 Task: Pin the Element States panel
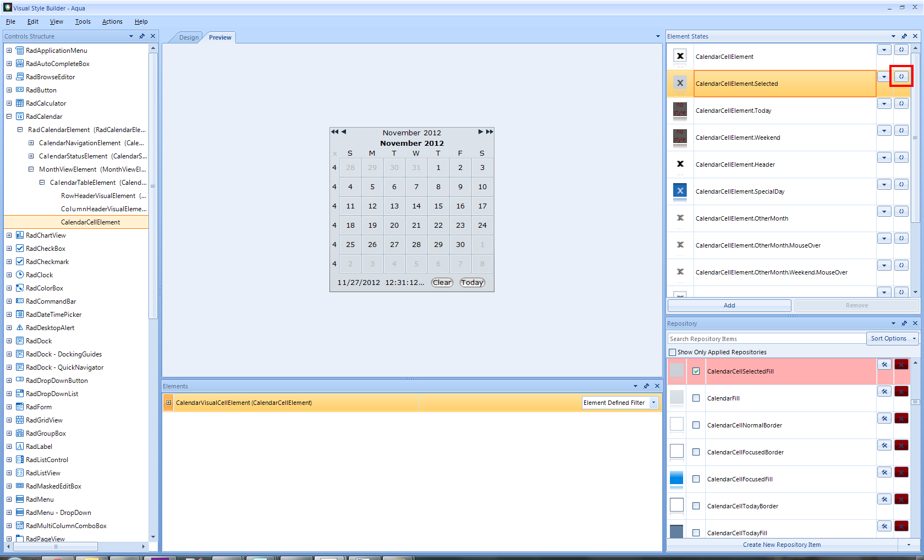click(x=904, y=36)
